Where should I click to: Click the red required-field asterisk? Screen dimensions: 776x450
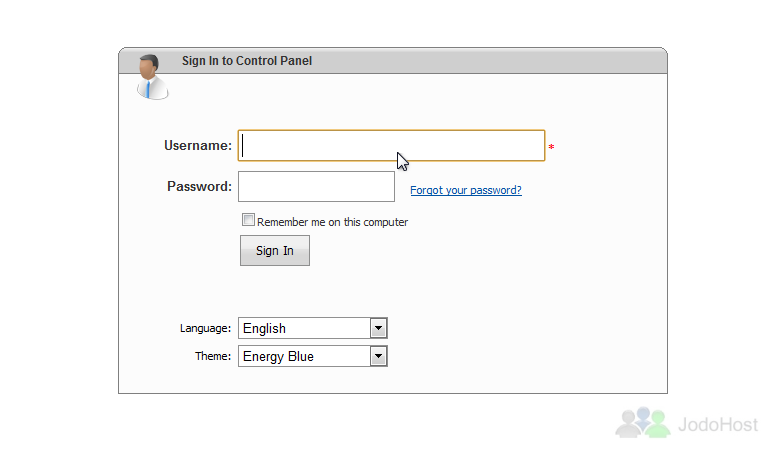[551, 147]
